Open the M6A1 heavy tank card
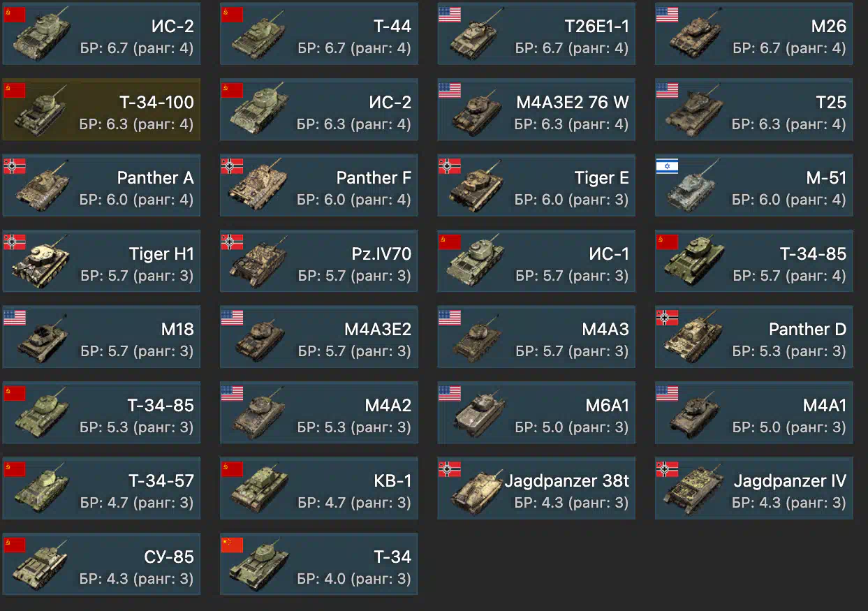The image size is (868, 611). (536, 413)
